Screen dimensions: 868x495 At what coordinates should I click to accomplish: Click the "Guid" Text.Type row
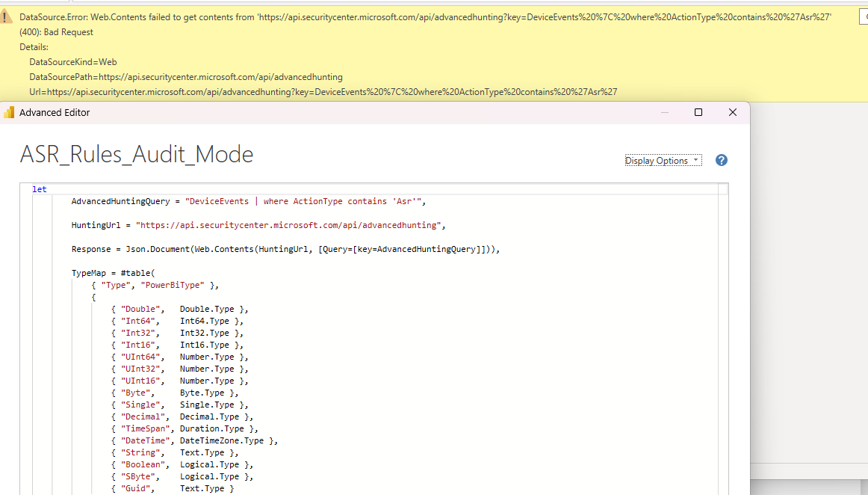[x=173, y=488]
